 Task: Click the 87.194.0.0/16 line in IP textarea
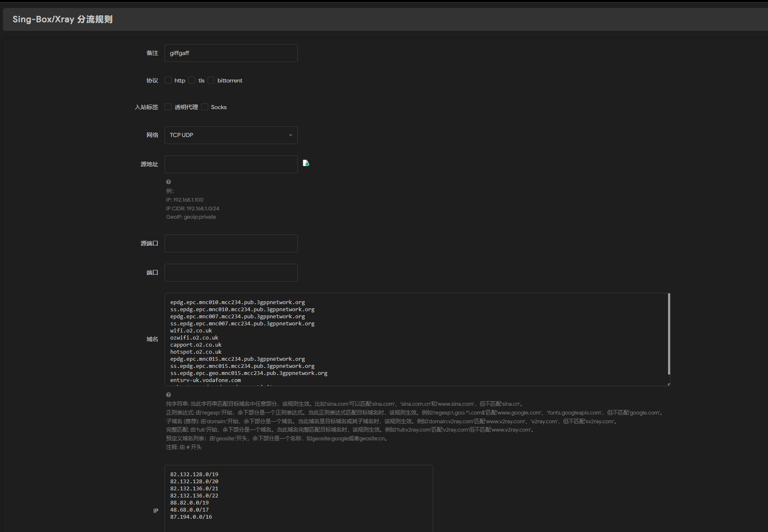(x=191, y=517)
